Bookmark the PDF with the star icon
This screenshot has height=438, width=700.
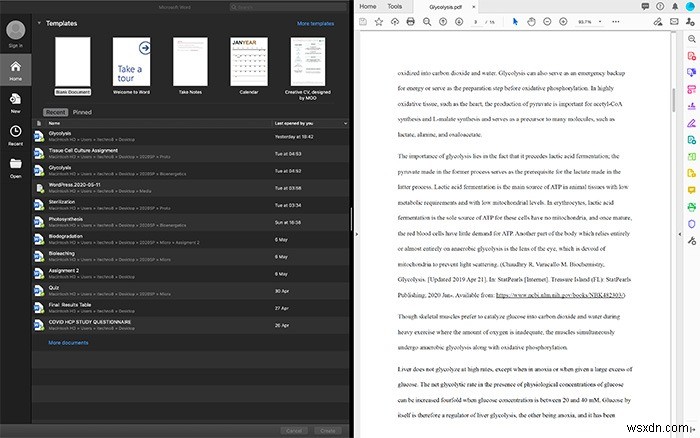(379, 21)
